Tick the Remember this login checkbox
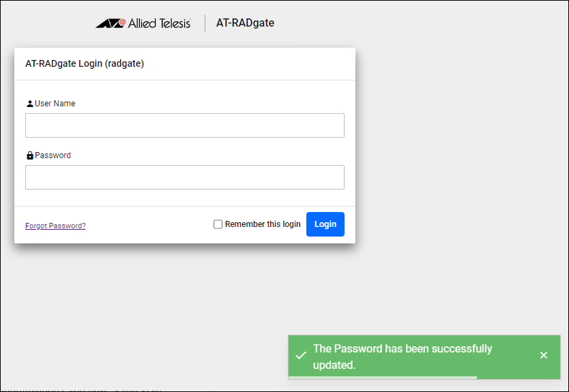 pos(218,224)
